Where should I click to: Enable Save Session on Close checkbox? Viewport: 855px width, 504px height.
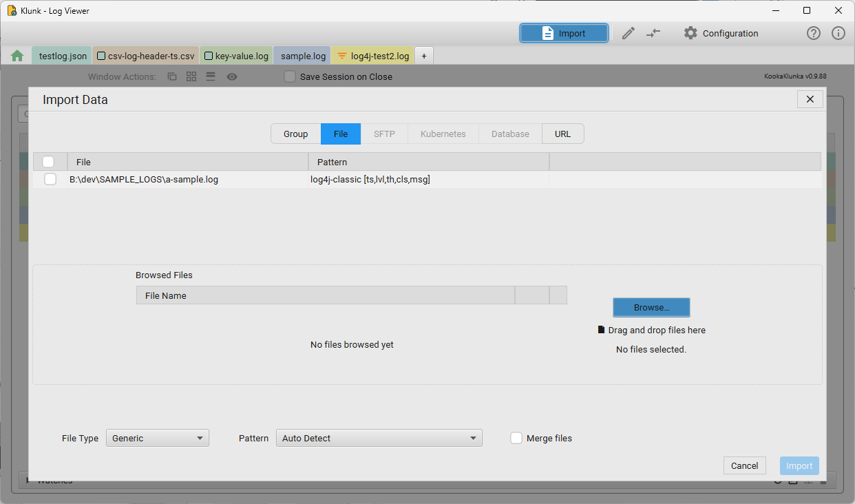[x=290, y=76]
